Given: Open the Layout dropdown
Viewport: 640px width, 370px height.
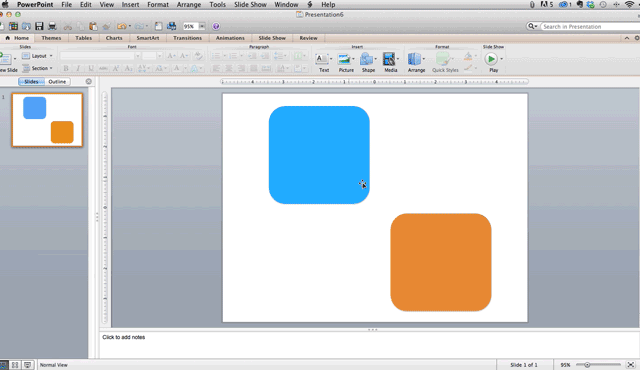Looking at the screenshot, I should [38, 56].
